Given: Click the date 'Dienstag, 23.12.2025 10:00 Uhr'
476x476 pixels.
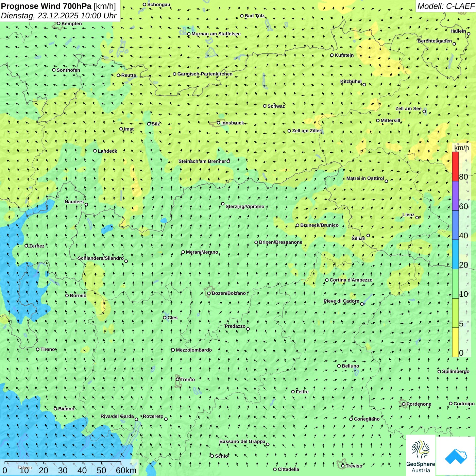Looking at the screenshot, I should point(58,16).
